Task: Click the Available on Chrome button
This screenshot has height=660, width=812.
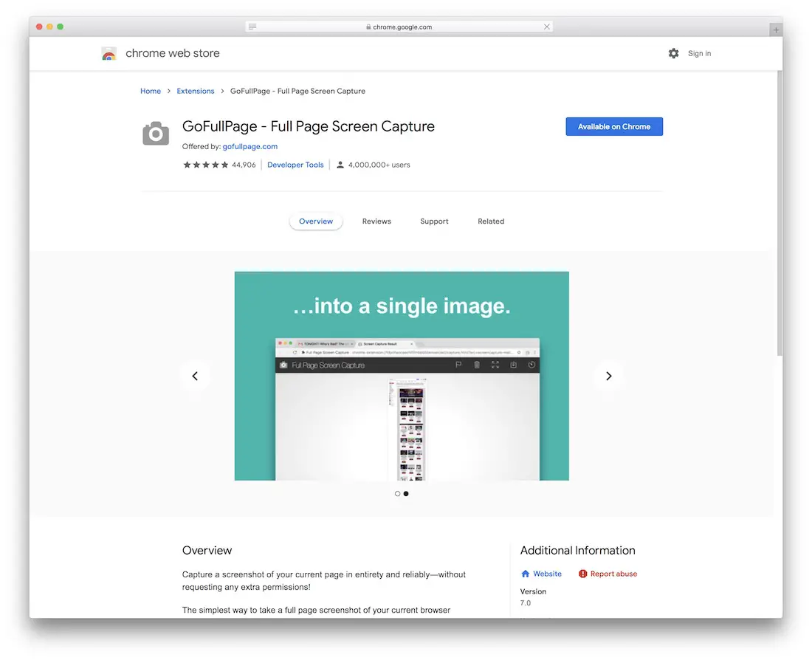Action: 614,126
